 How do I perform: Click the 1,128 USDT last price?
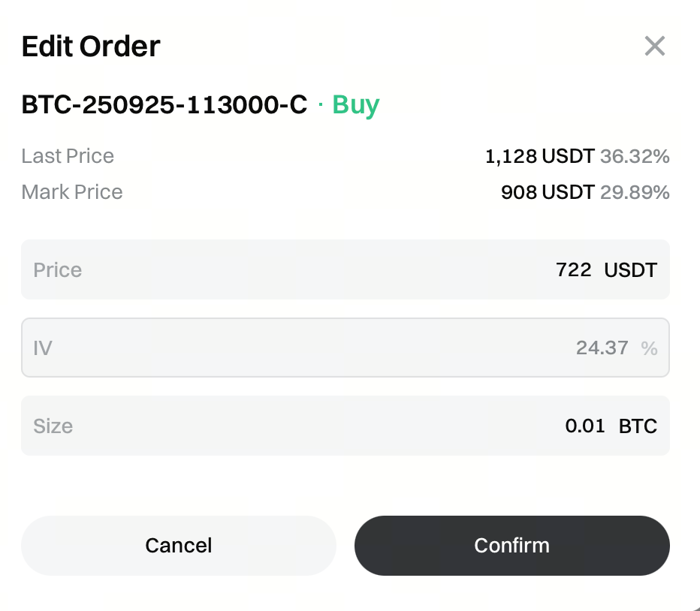pyautogui.click(x=540, y=156)
